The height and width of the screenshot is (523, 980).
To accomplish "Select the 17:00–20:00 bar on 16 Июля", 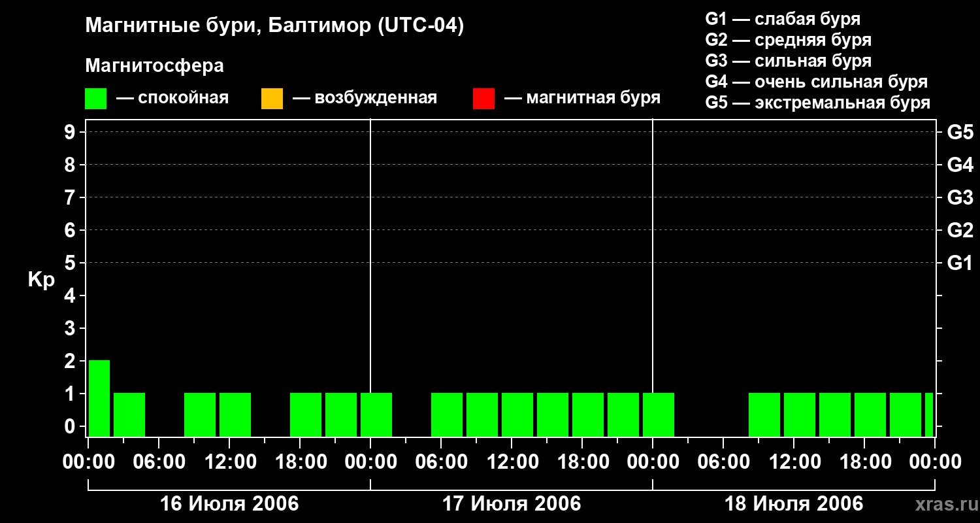I will coord(306,414).
